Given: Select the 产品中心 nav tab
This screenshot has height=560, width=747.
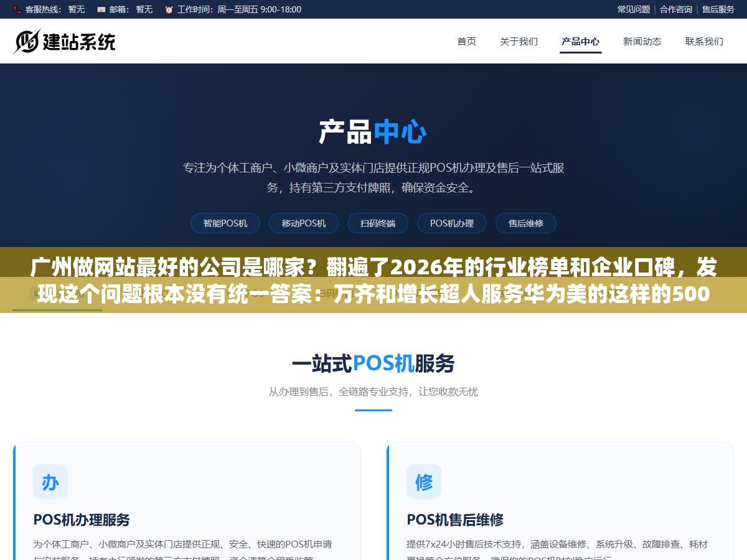Looking at the screenshot, I should (x=580, y=42).
